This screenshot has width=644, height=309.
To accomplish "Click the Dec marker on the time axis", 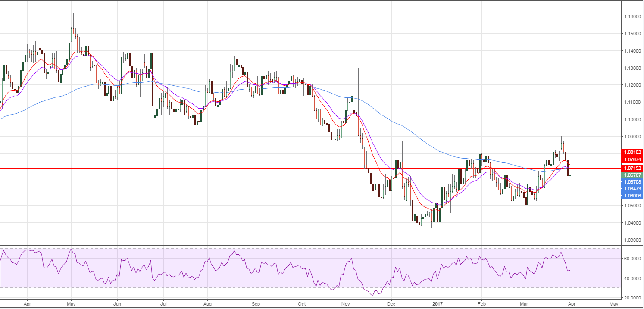I will [391, 303].
